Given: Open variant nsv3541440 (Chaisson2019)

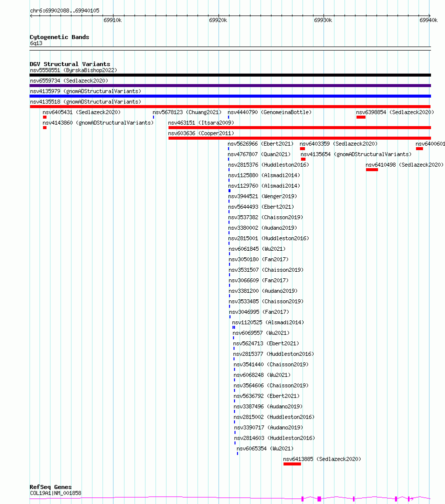Looking at the screenshot, I should [x=271, y=364].
